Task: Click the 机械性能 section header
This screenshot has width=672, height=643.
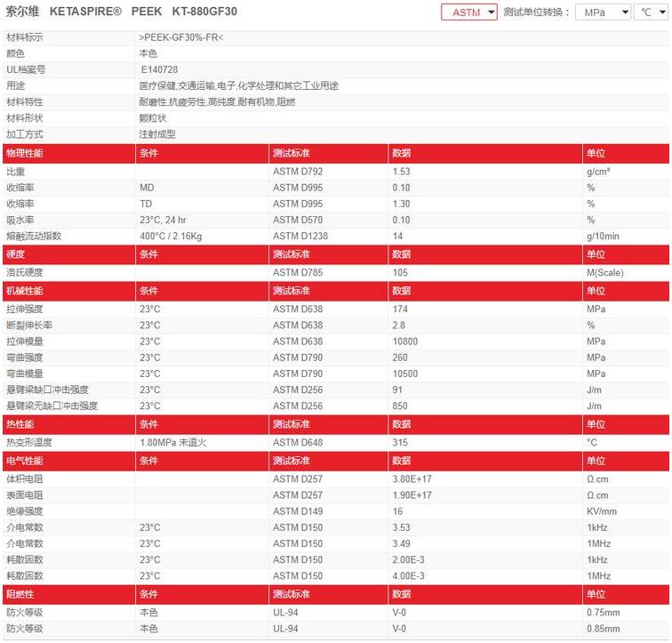Action: click(25, 291)
